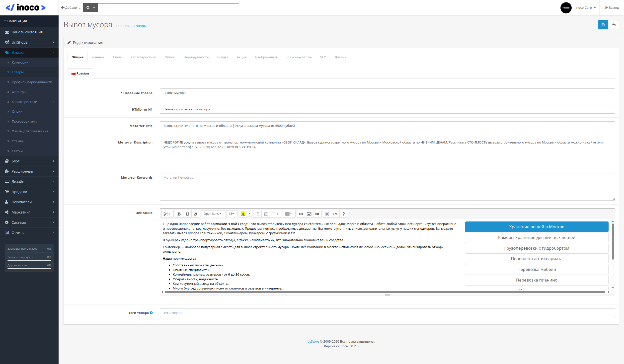Click the Теги товара input field

point(387,313)
